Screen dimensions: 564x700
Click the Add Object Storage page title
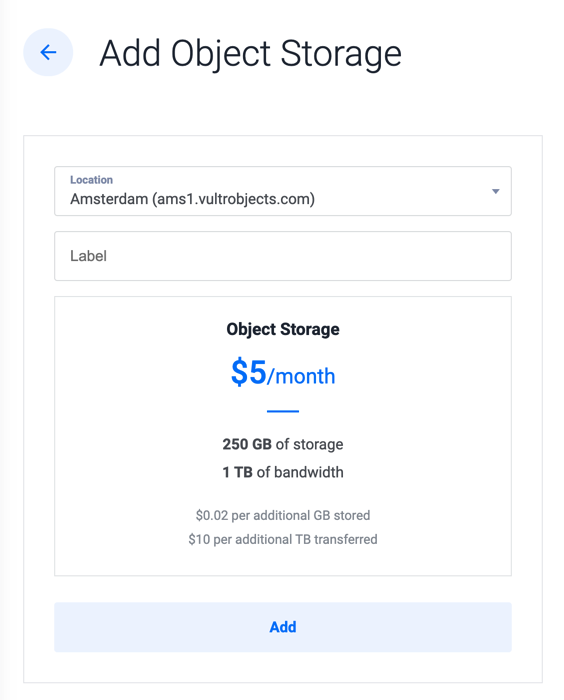pos(250,54)
